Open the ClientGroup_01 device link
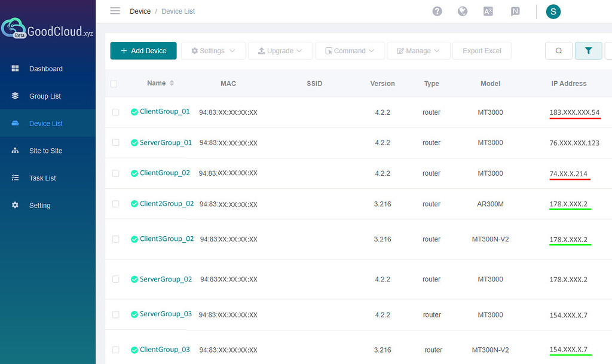The image size is (612, 364). [x=165, y=112]
